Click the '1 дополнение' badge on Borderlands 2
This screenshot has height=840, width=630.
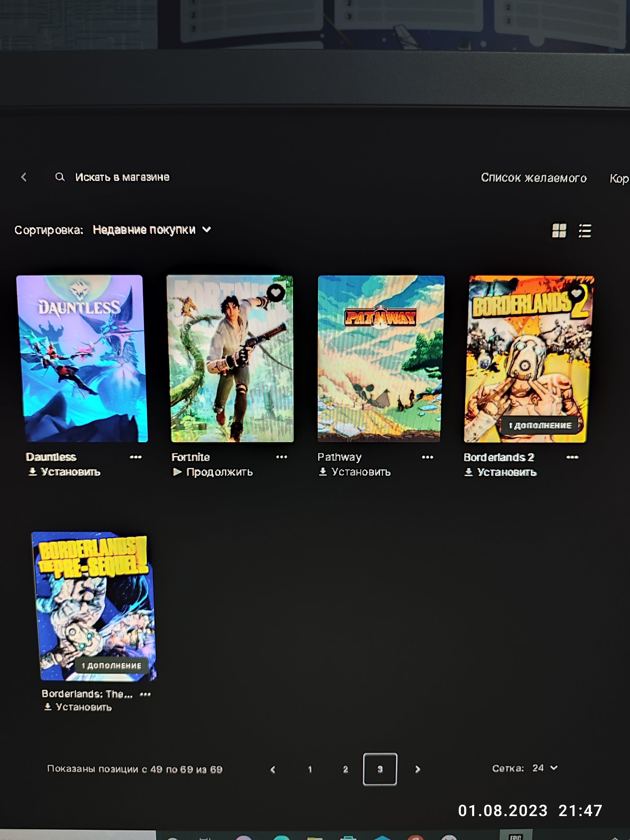(x=540, y=425)
